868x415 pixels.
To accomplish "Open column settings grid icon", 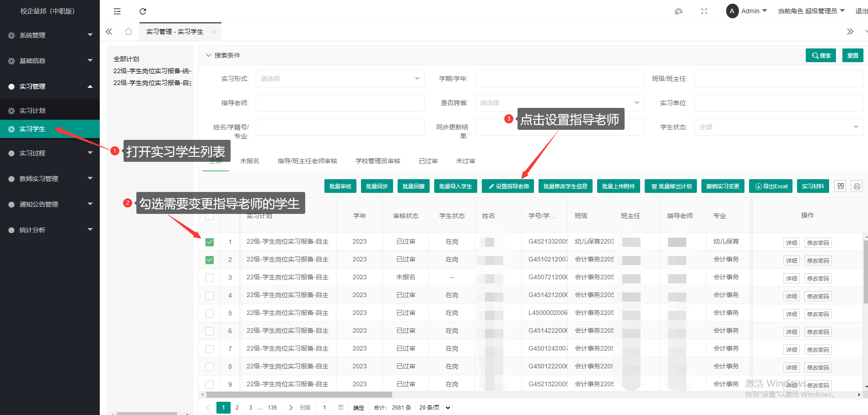I will (x=841, y=186).
